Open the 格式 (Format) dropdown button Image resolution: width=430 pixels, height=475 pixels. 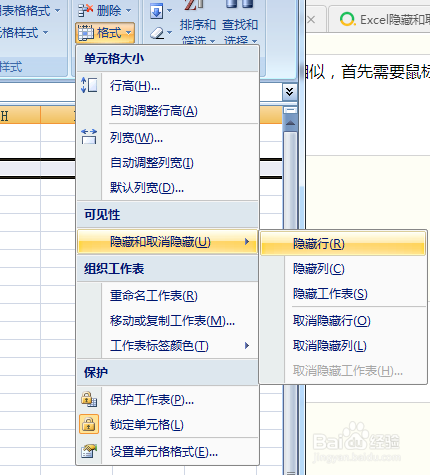(105, 33)
